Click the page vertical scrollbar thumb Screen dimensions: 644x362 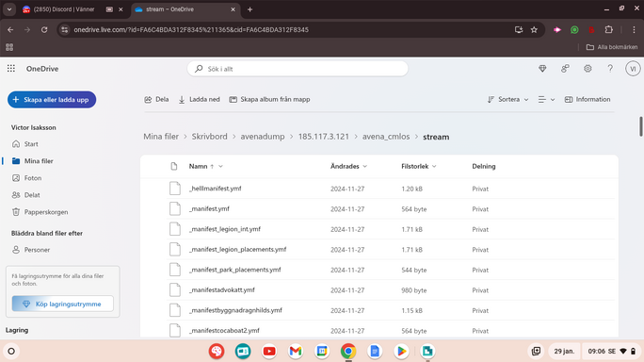(640, 126)
